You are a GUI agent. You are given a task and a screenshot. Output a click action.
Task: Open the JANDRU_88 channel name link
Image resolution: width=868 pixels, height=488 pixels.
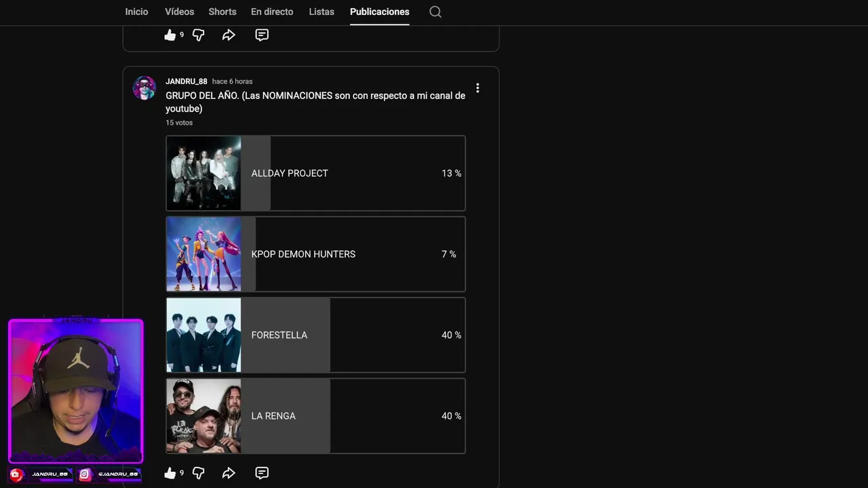coord(186,81)
